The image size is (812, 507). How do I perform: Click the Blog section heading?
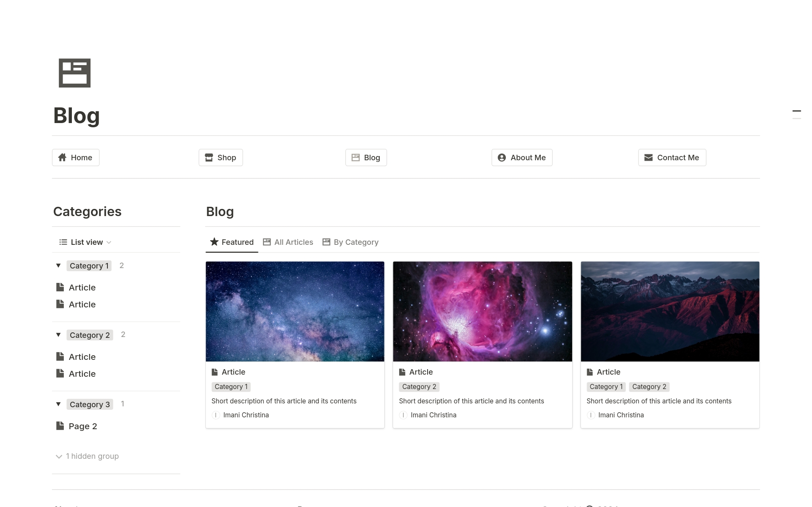(220, 211)
